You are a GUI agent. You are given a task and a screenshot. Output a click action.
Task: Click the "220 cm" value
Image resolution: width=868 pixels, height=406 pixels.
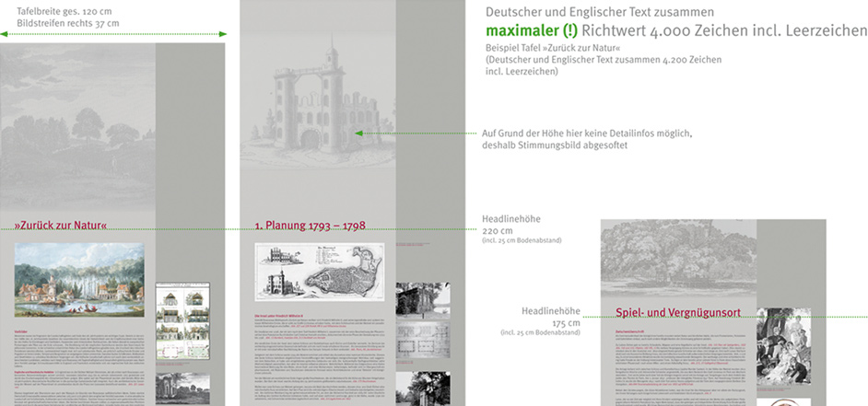(x=497, y=231)
